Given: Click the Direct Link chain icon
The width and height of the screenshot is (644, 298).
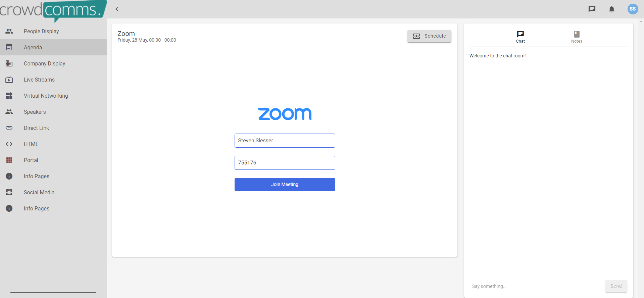Looking at the screenshot, I should (x=9, y=128).
